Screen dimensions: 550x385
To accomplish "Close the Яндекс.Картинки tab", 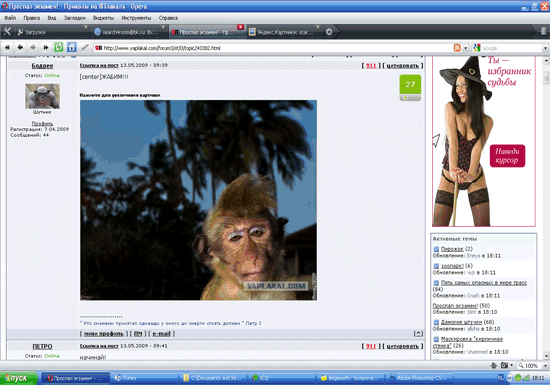I will point(318,27).
